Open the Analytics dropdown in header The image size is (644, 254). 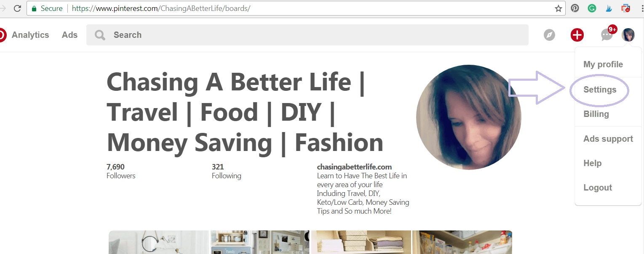click(x=30, y=35)
